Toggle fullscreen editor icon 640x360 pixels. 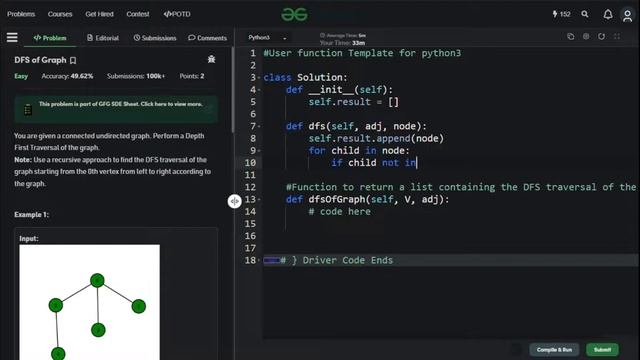click(x=617, y=37)
